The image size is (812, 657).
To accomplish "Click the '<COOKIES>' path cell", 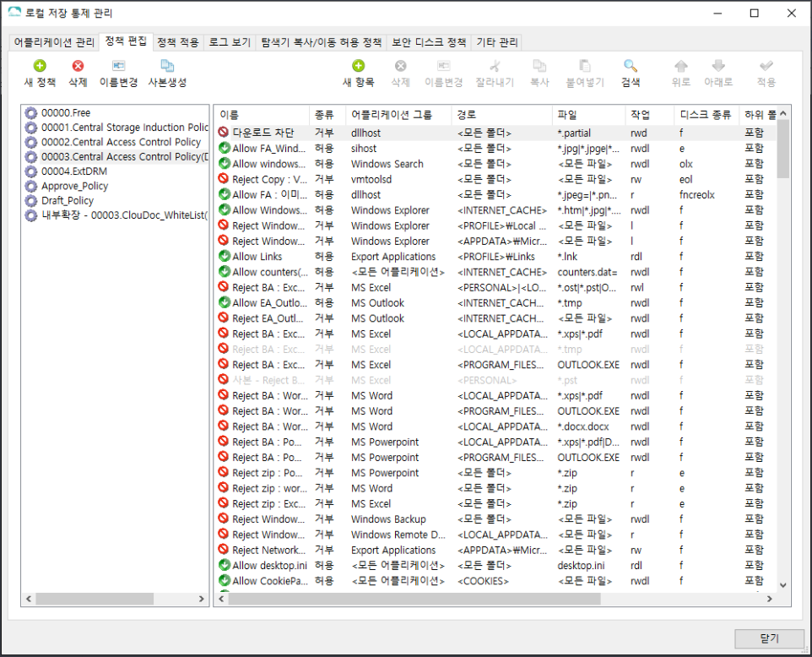I will pyautogui.click(x=483, y=581).
